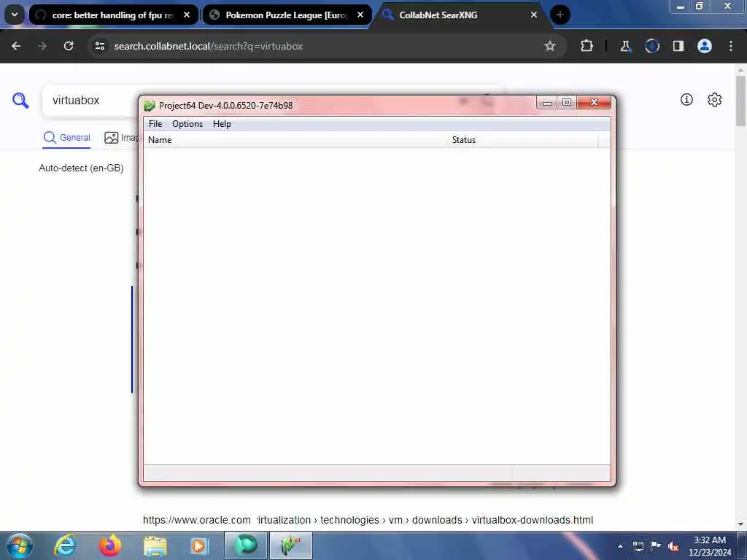
Task: Switch to Project64 taskbar button
Action: point(291,545)
